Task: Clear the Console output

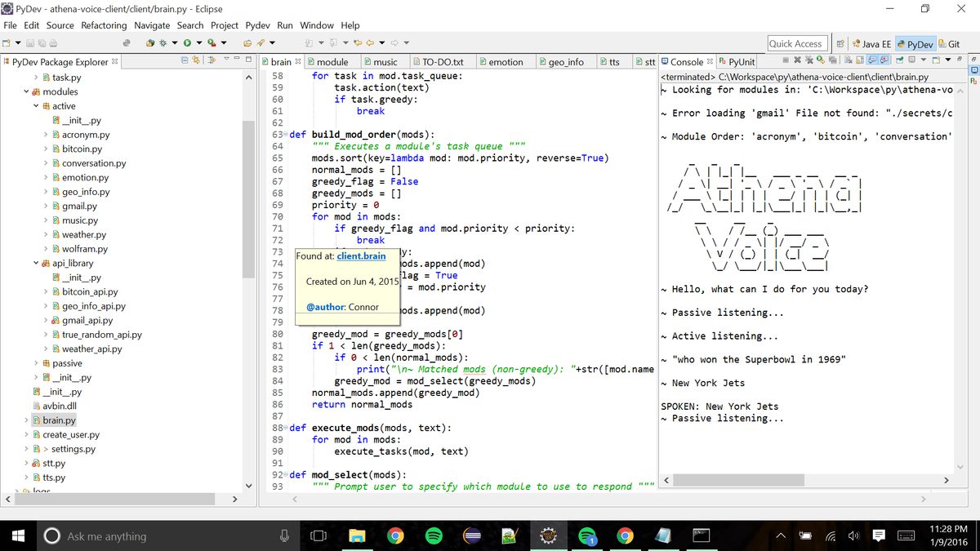Action: click(849, 61)
